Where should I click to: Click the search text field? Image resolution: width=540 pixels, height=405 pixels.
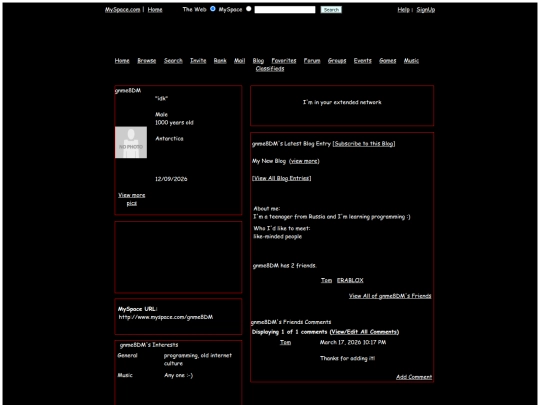[x=285, y=10]
